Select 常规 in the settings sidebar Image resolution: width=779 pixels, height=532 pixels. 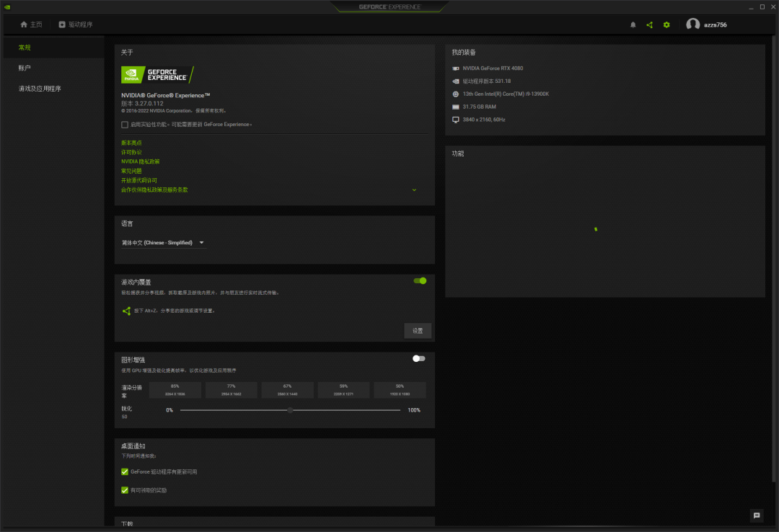[x=53, y=48]
